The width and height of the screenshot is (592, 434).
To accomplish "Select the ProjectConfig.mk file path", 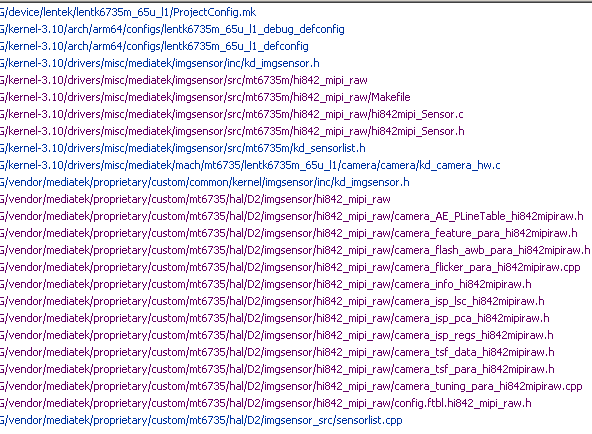I will [x=128, y=12].
